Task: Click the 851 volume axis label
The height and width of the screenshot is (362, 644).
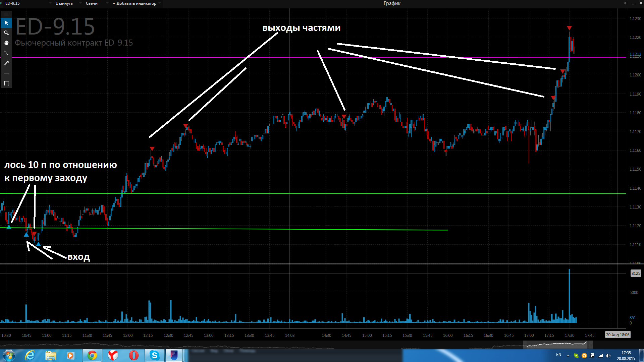Action: 632,317
